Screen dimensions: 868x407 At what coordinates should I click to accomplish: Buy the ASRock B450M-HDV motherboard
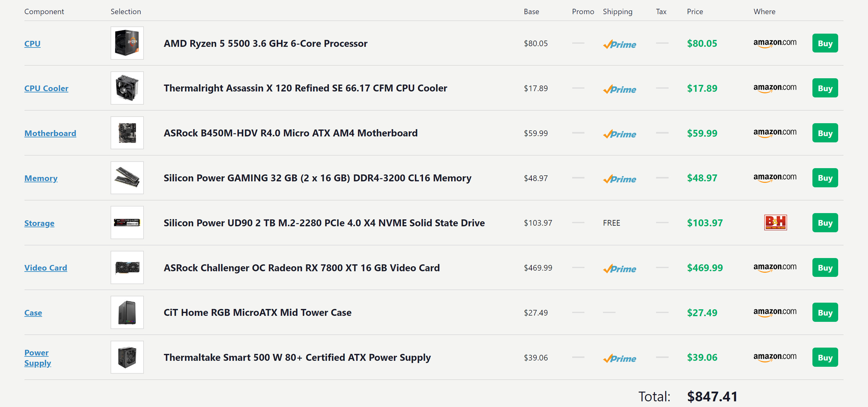[825, 133]
